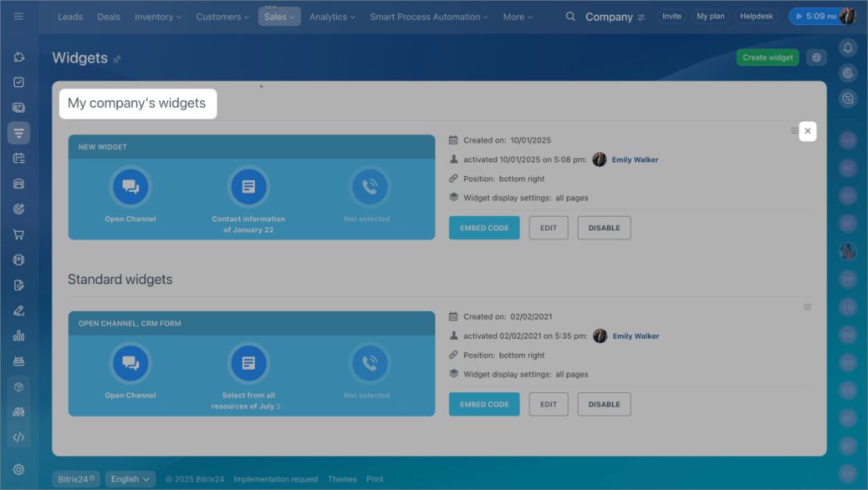Click the Contact information form icon in New Widget
Viewport: 868px width, 490px height.
click(249, 187)
